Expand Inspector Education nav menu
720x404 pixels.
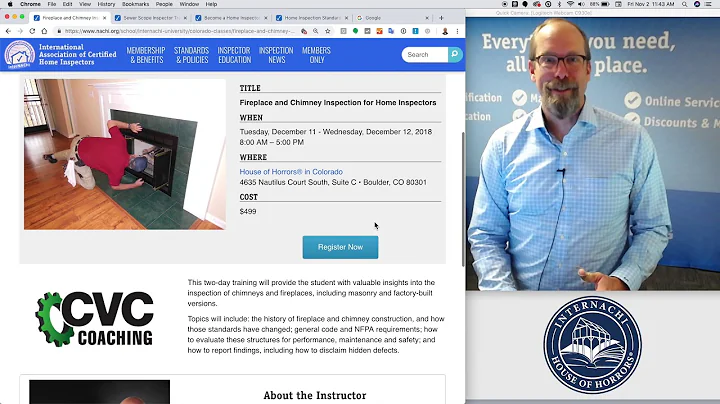tap(234, 55)
